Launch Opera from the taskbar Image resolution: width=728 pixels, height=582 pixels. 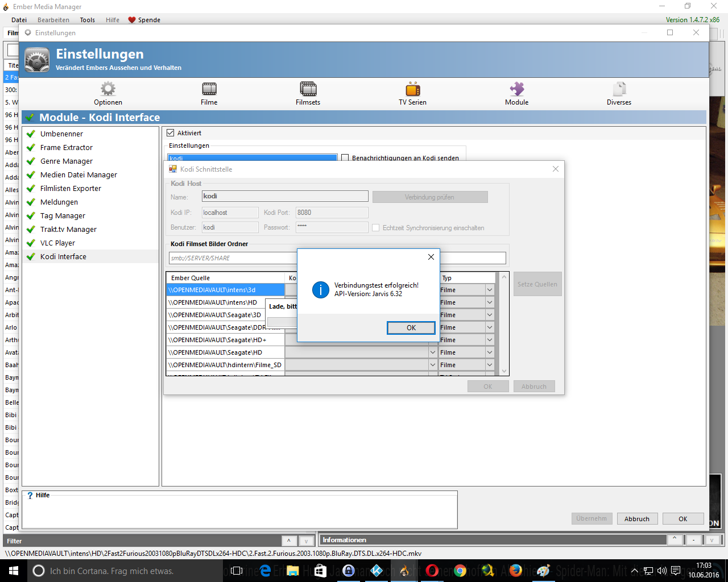(432, 571)
